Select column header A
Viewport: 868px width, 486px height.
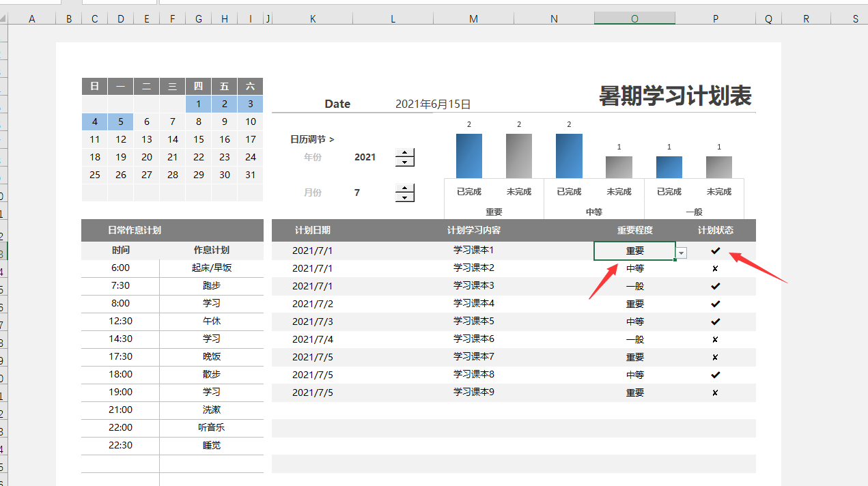click(x=32, y=19)
